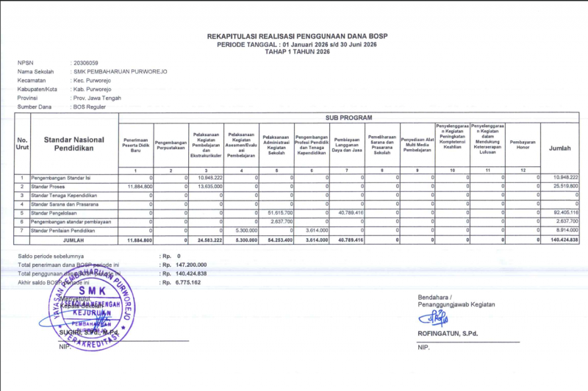Click the column total "24.583.222"

coord(210,240)
